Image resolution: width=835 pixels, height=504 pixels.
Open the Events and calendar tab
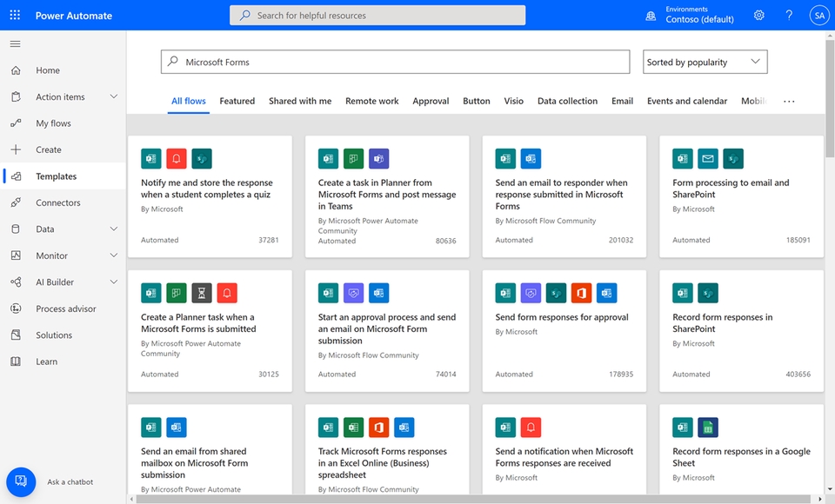click(687, 101)
